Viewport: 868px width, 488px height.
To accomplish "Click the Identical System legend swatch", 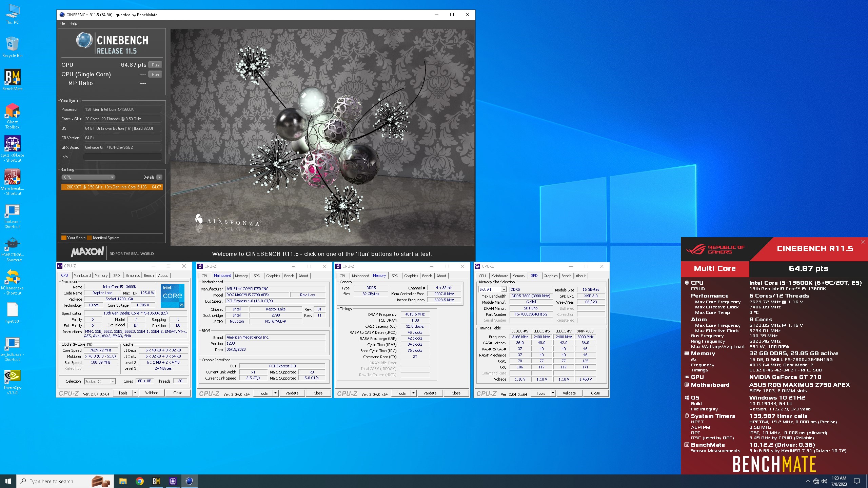I will [x=90, y=238].
